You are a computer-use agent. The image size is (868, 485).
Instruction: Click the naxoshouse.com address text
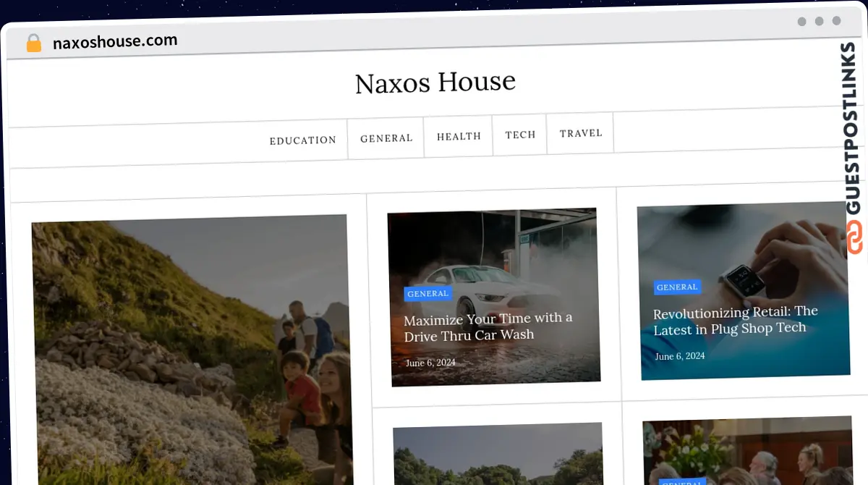(115, 41)
